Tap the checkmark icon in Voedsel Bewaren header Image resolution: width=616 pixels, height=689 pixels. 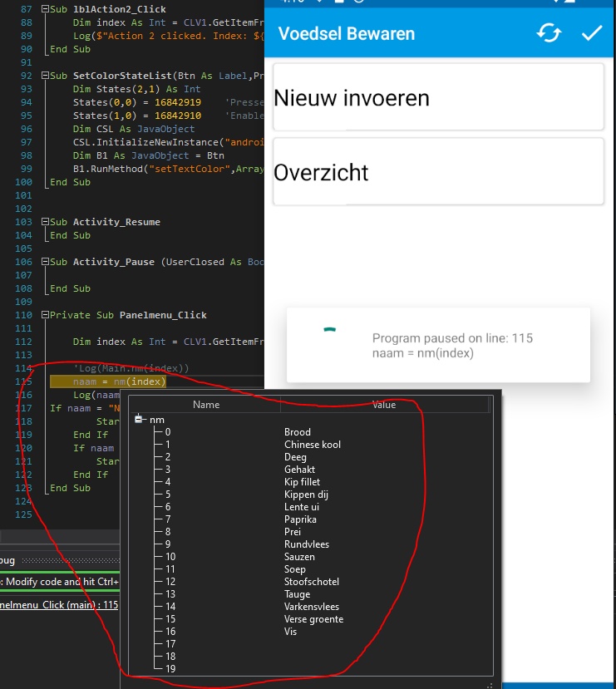coord(591,33)
